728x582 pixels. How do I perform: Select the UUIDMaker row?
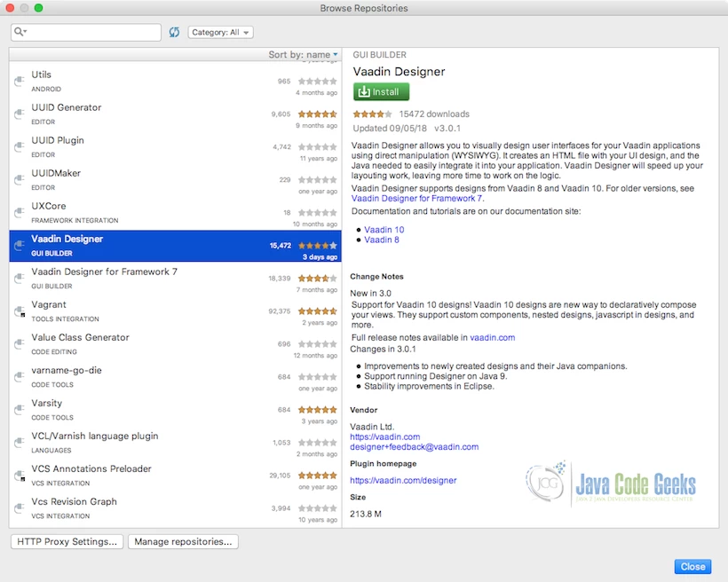pos(175,179)
